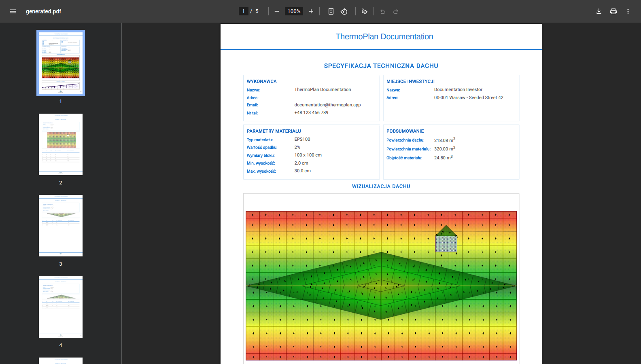Image resolution: width=641 pixels, height=364 pixels.
Task: Select the 100 x 100 cm block dimensions
Action: tap(308, 155)
